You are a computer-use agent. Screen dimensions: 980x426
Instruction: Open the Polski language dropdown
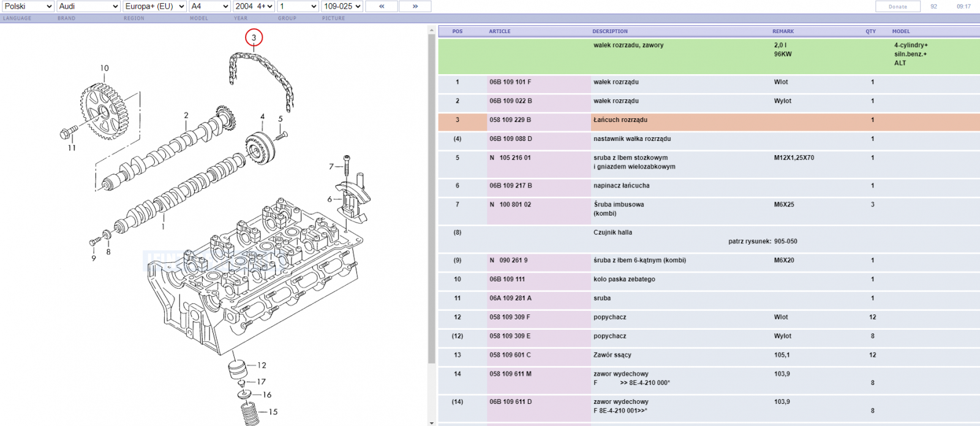pos(28,6)
